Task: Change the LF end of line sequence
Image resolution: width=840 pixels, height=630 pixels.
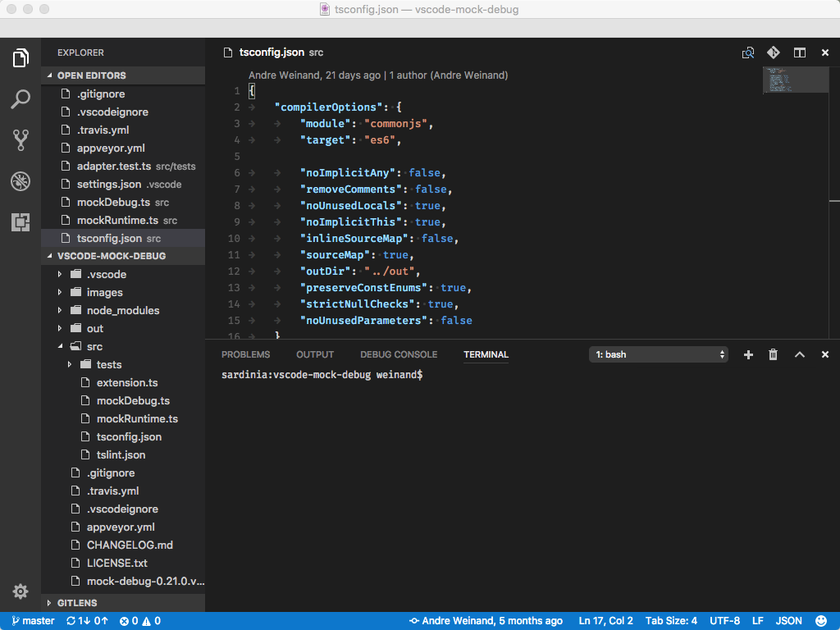Action: 757,621
